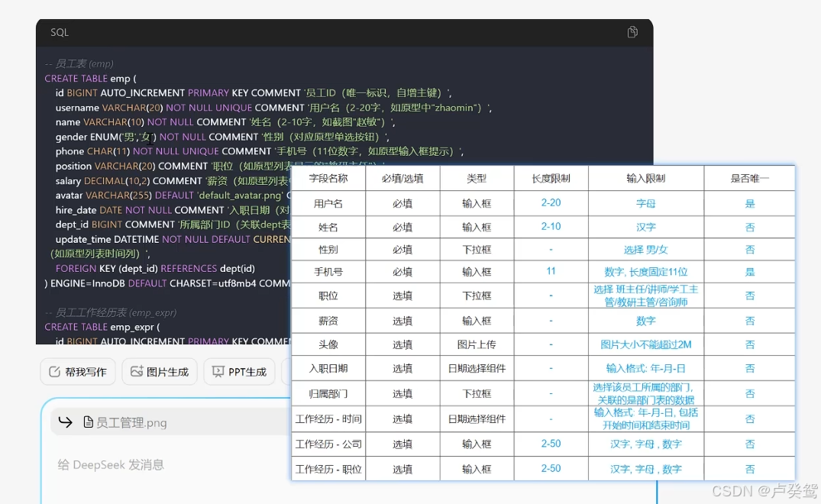Image resolution: width=821 pixels, height=504 pixels.
Task: Click the 薪资 field name cell
Action: click(328, 320)
